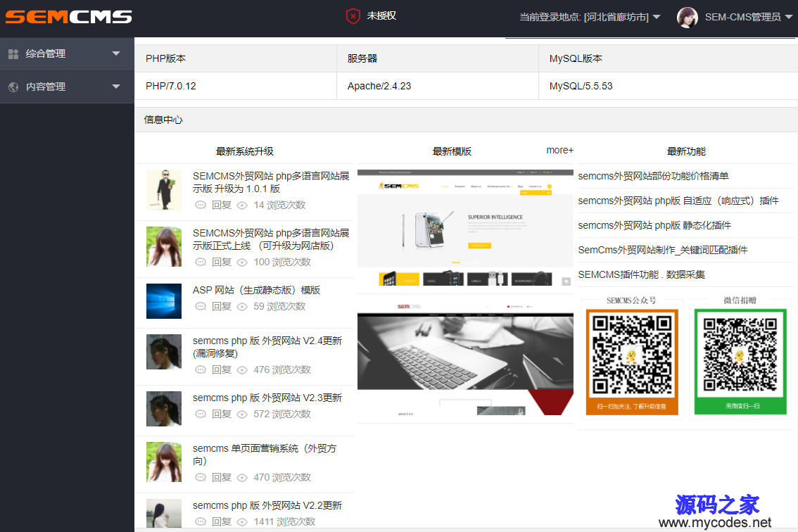Click the 最新功能 column heading

[x=686, y=151]
